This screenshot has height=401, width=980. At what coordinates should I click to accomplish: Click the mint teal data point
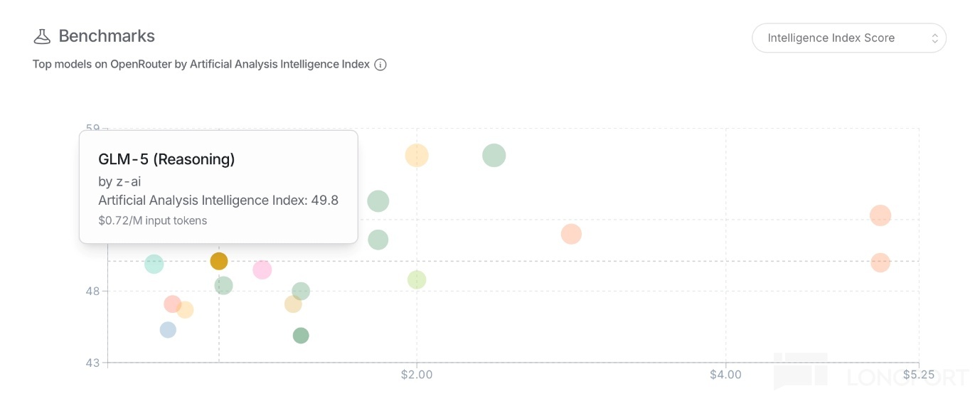coord(154,264)
